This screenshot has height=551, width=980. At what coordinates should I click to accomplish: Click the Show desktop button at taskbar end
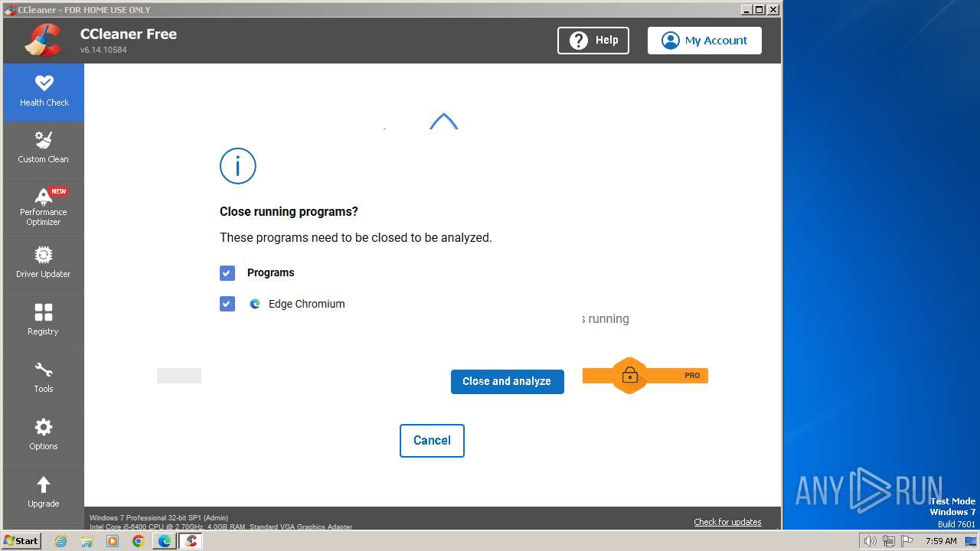(972, 541)
